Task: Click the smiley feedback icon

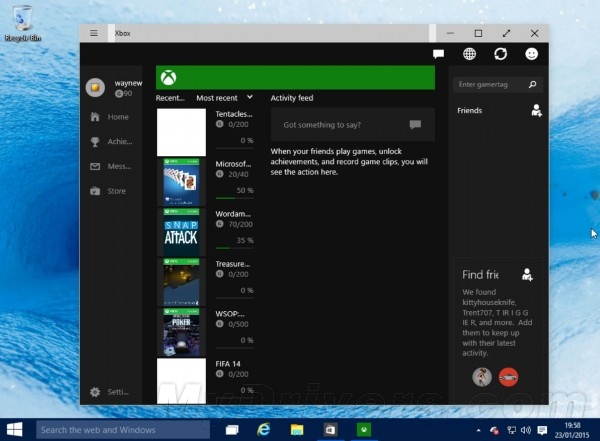Action: tap(532, 54)
